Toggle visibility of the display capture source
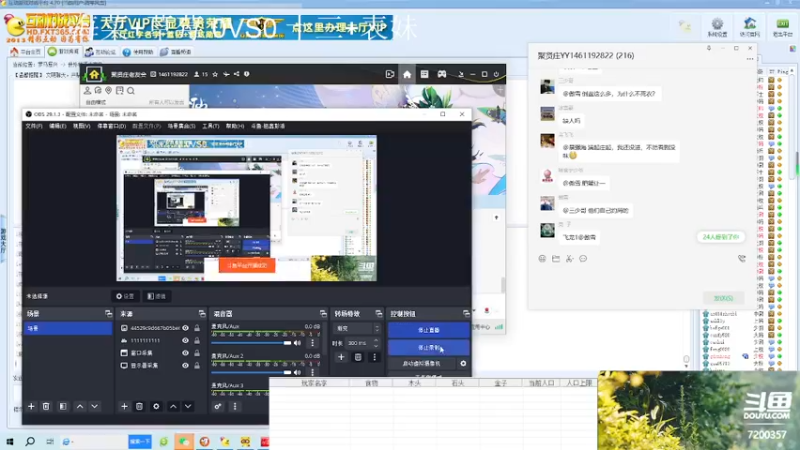The image size is (800, 450). [x=185, y=365]
